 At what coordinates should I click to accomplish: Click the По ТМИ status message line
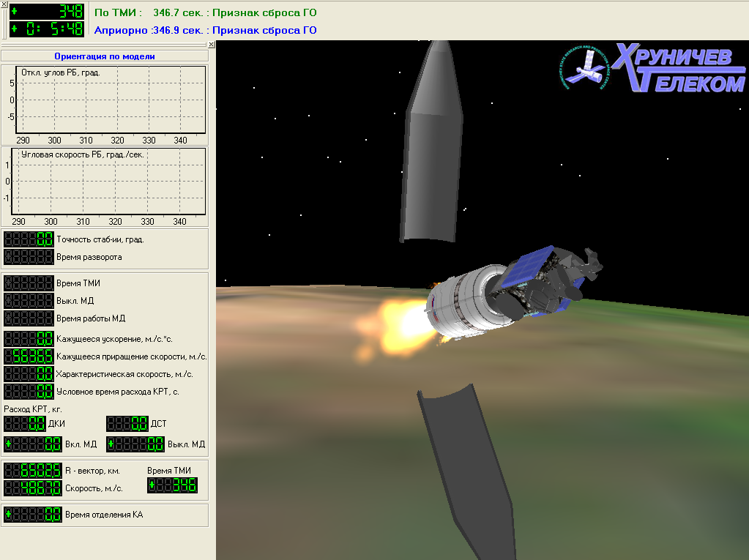coord(205,12)
